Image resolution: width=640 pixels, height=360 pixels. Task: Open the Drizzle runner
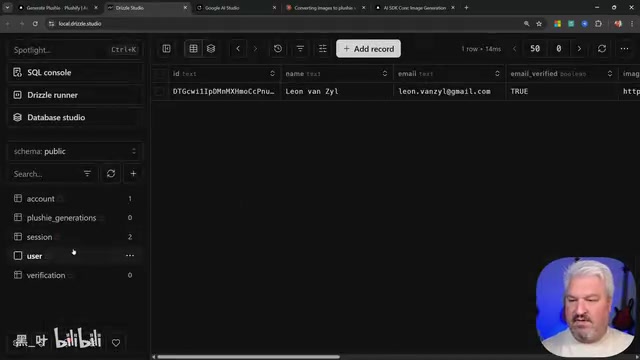[76, 95]
